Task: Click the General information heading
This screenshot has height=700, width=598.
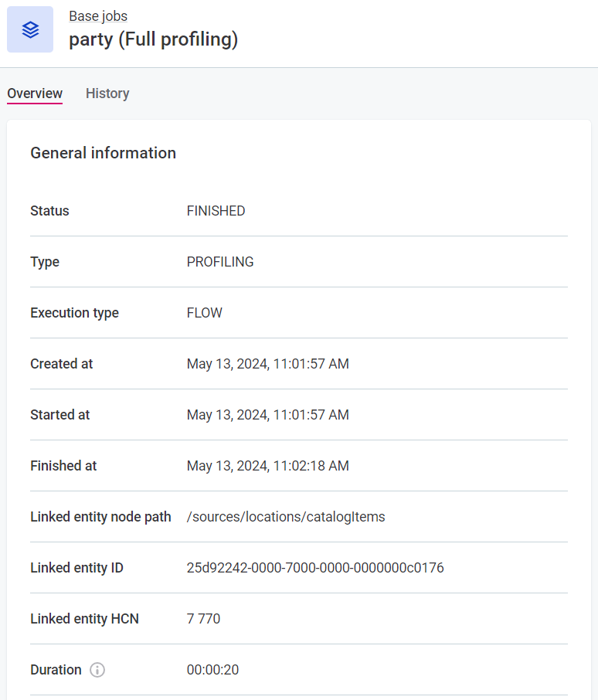Action: [103, 153]
